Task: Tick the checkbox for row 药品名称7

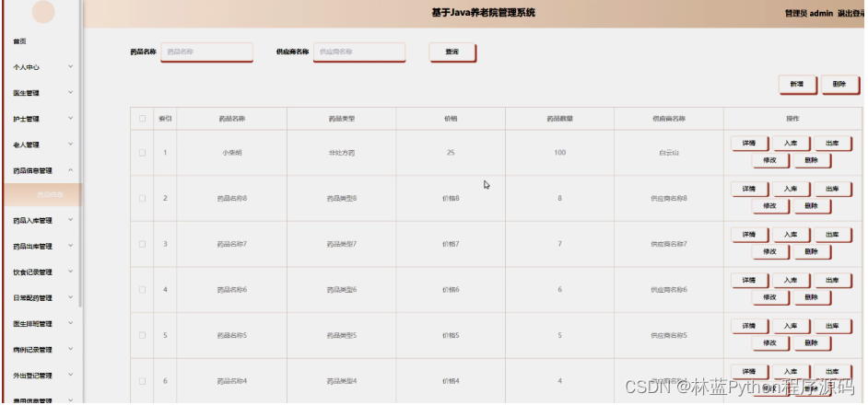Action: tap(142, 244)
